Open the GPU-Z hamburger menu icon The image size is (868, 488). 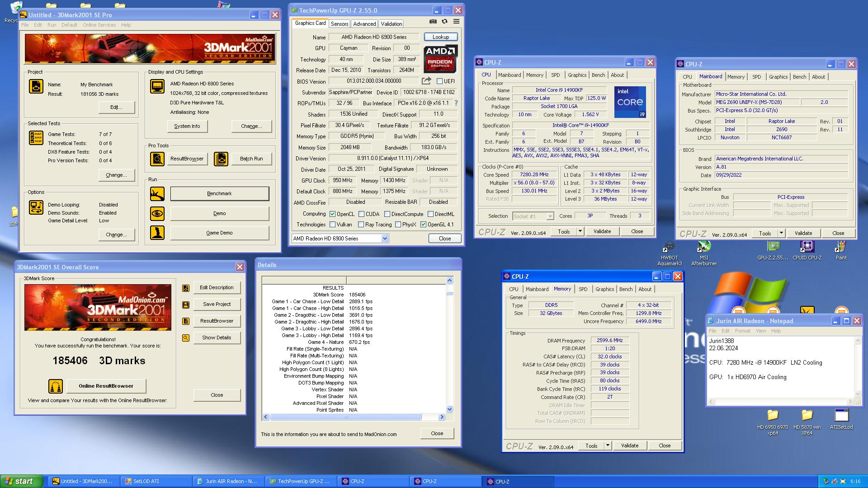[x=457, y=21]
